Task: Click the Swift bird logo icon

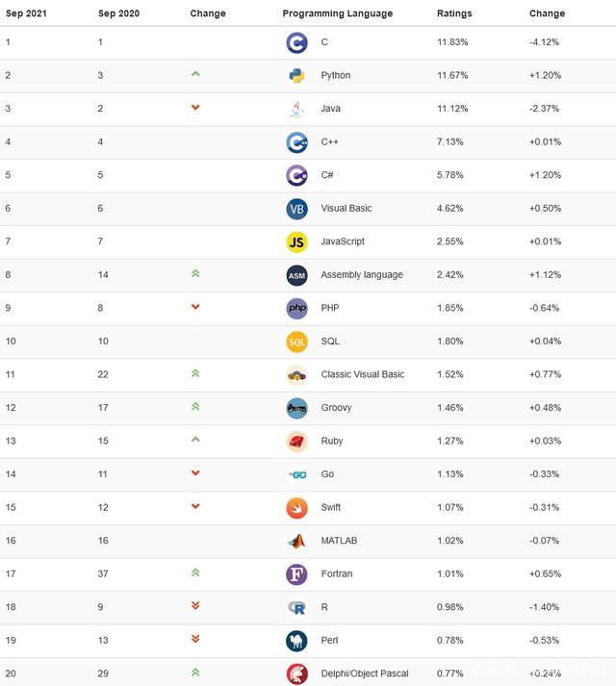Action: point(296,507)
